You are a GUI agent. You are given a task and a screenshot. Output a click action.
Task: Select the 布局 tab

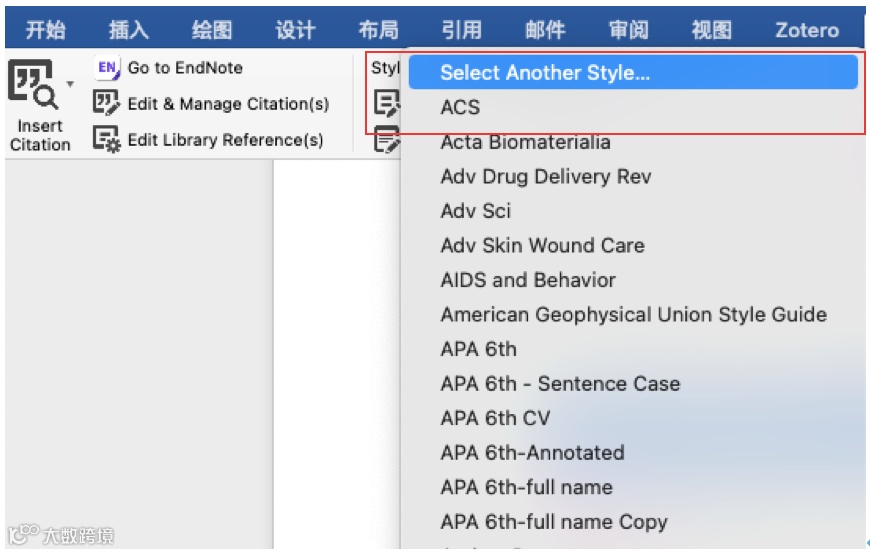(x=378, y=29)
